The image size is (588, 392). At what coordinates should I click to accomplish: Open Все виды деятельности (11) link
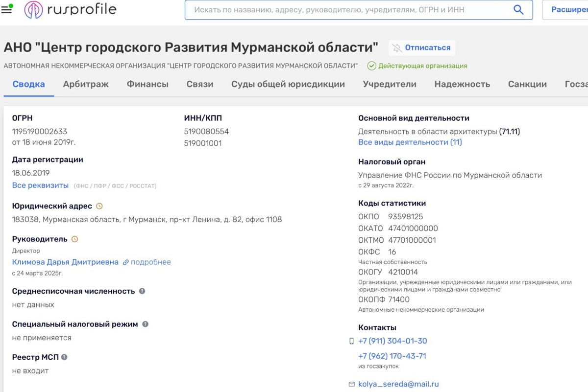tap(410, 142)
